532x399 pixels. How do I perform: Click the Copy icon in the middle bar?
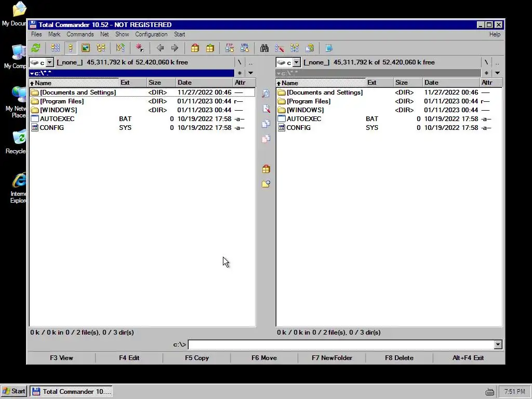(x=266, y=124)
